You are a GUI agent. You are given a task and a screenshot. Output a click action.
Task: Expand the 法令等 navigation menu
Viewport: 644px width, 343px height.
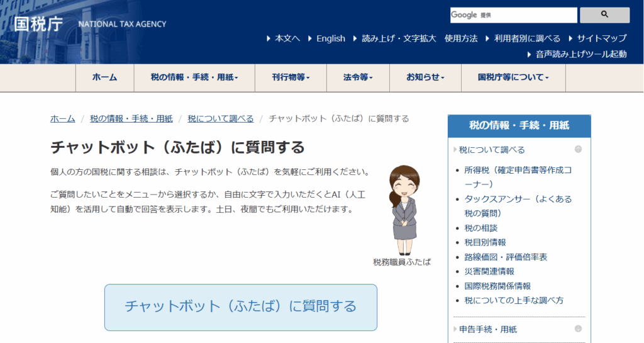click(358, 77)
